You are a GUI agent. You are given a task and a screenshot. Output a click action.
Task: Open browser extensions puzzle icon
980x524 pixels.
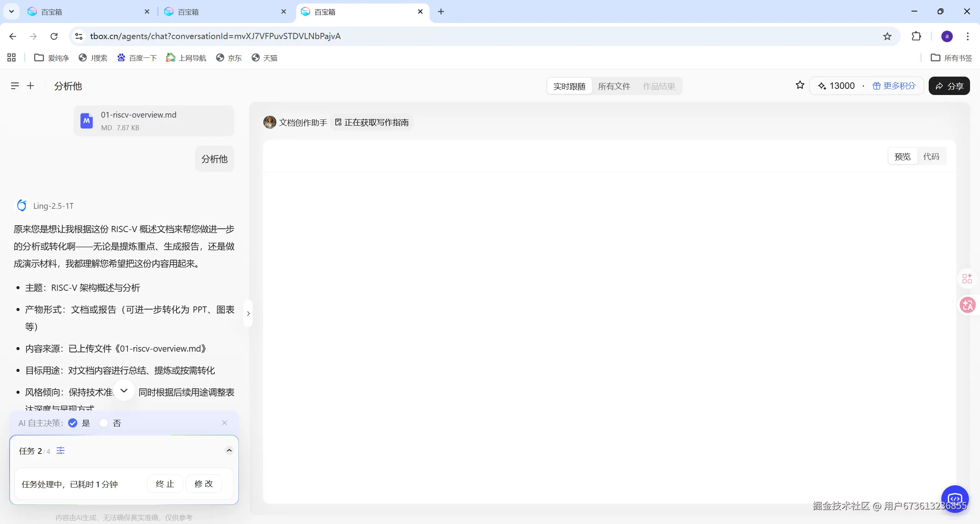pos(916,36)
